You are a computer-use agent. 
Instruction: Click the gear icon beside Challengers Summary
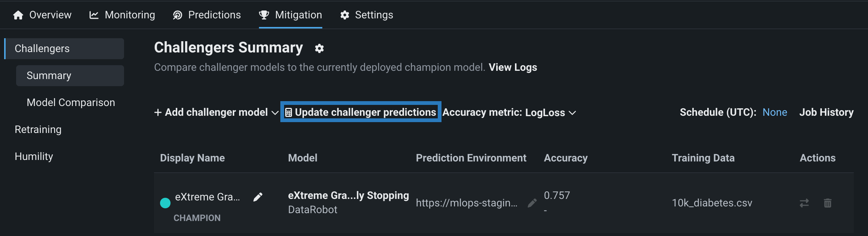[x=319, y=48]
